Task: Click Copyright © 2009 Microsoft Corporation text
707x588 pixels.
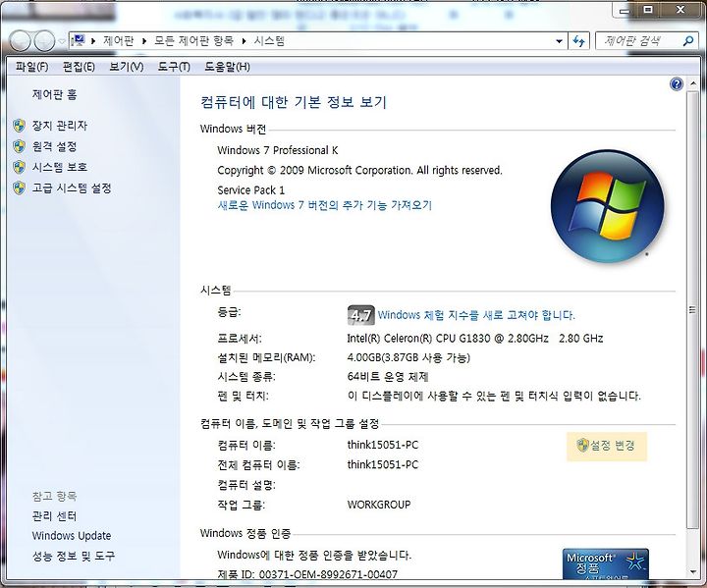Action: [359, 170]
